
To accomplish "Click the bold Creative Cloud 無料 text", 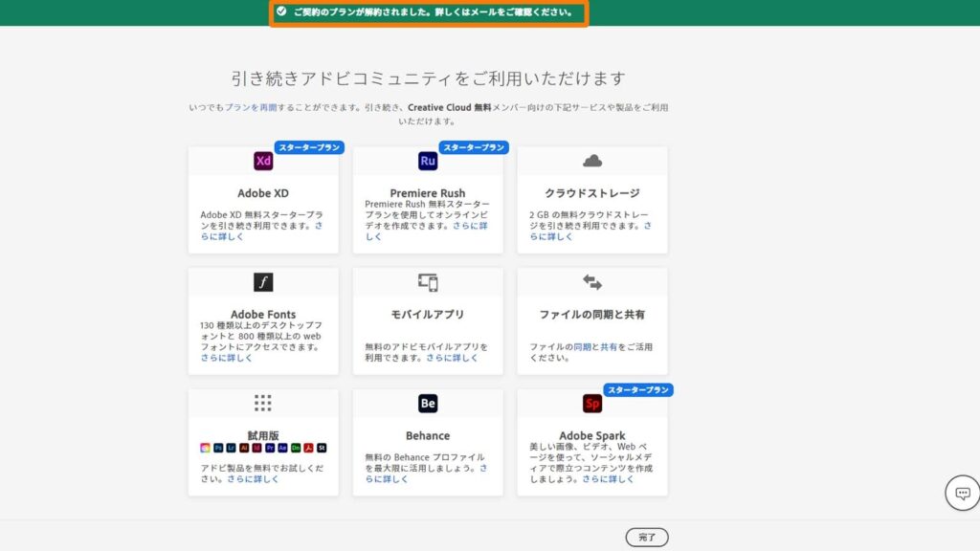I will pos(450,107).
